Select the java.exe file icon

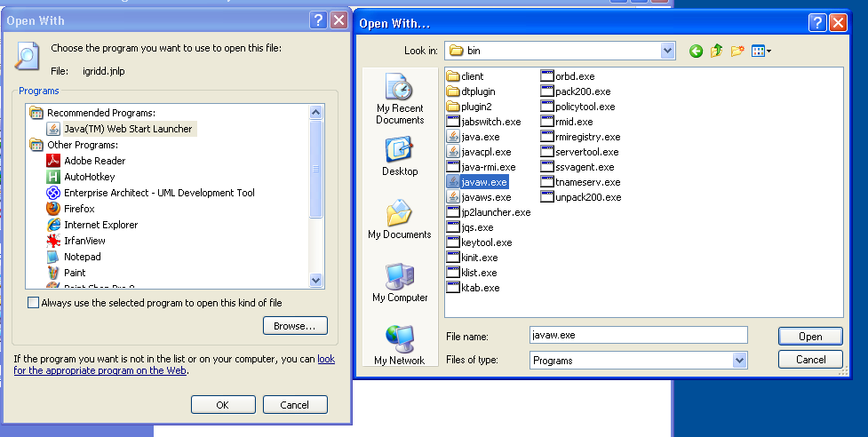[453, 137]
